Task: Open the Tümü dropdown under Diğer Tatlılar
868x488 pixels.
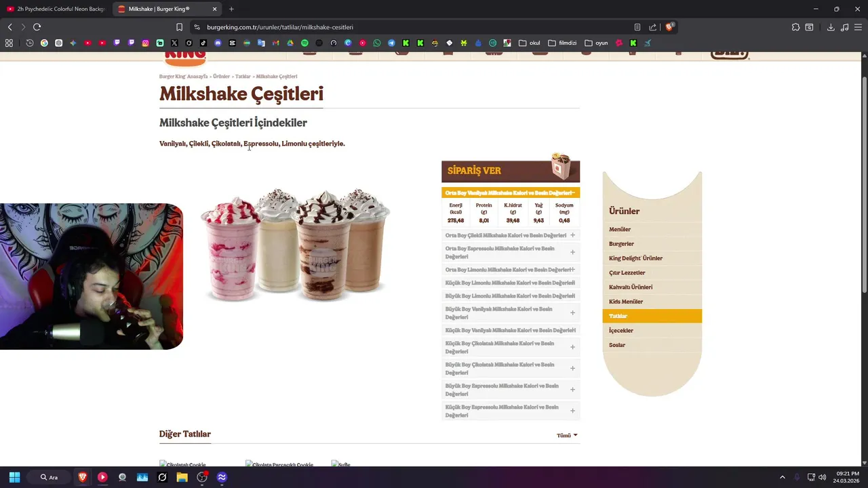Action: coord(567,435)
